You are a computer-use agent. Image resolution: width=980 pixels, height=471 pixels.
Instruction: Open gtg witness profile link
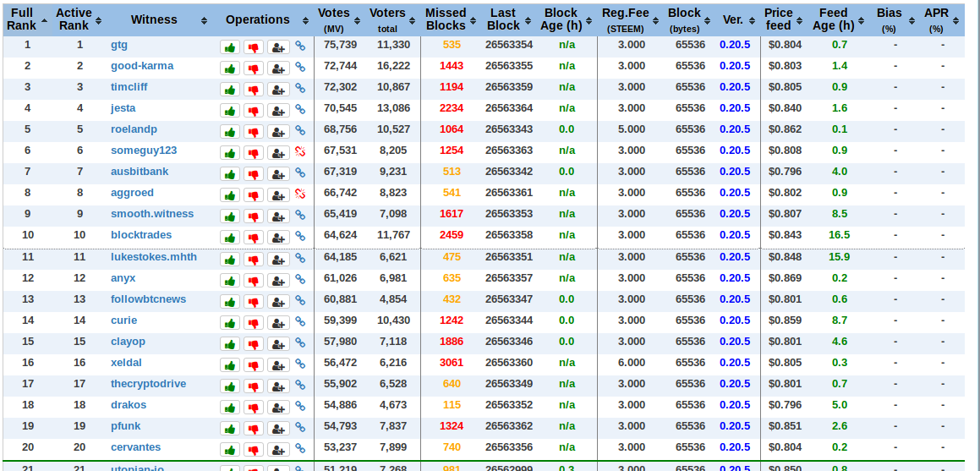coord(118,45)
